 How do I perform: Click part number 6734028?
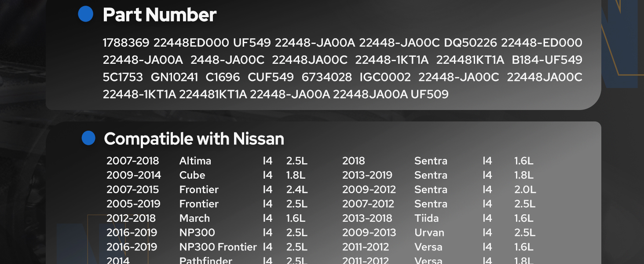pos(327,77)
